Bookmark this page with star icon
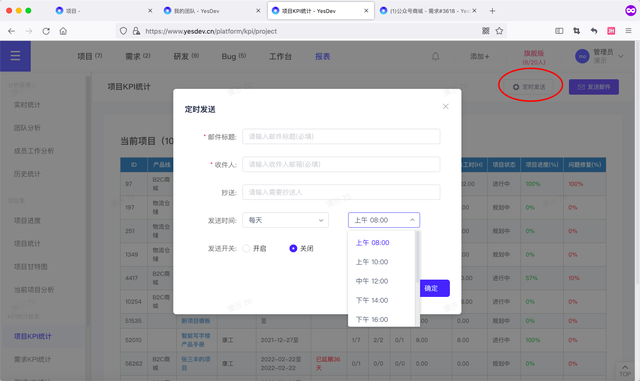Viewport: 640px width, 381px height. [x=499, y=31]
